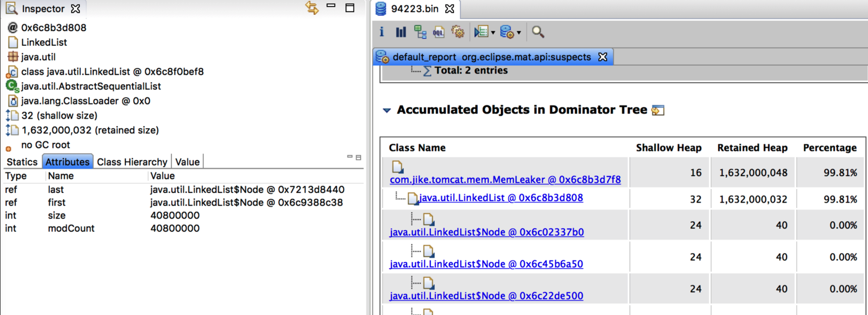
Task: Switch to the Class Hierarchy tab
Action: [132, 162]
